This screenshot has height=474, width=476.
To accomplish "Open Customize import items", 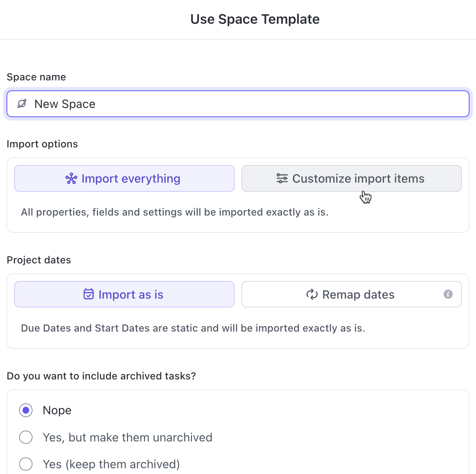I will (351, 178).
